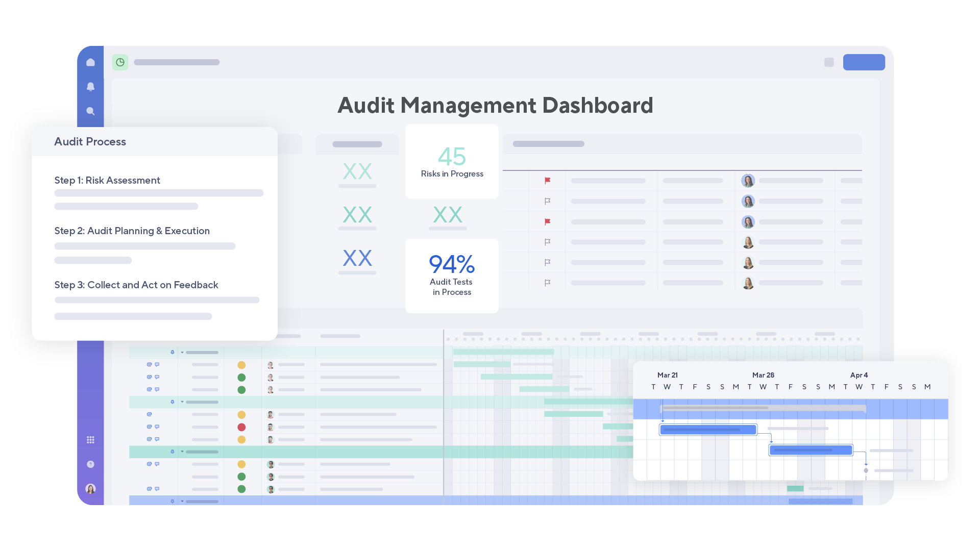The height and width of the screenshot is (551, 980).
Task: Select the clock icon in the top bar
Action: 120,62
